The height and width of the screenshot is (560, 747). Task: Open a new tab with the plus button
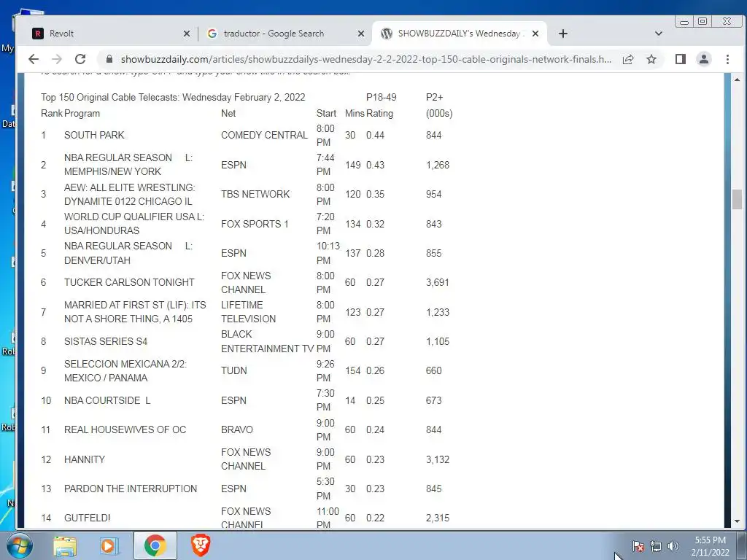click(x=562, y=34)
